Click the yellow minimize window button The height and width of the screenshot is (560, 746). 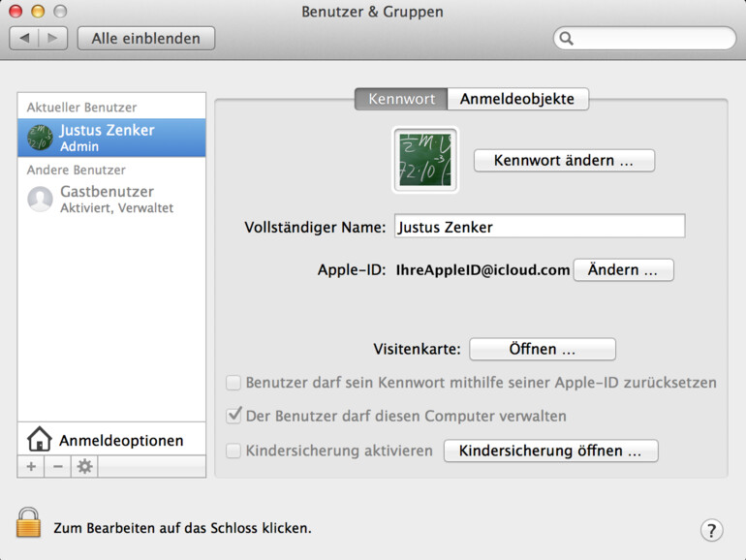point(38,11)
